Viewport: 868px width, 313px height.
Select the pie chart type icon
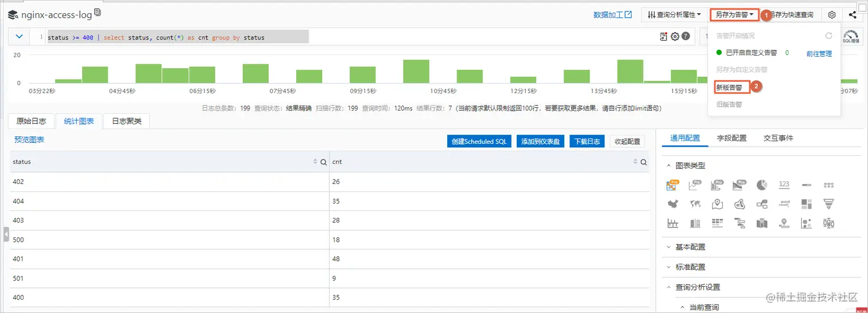762,185
